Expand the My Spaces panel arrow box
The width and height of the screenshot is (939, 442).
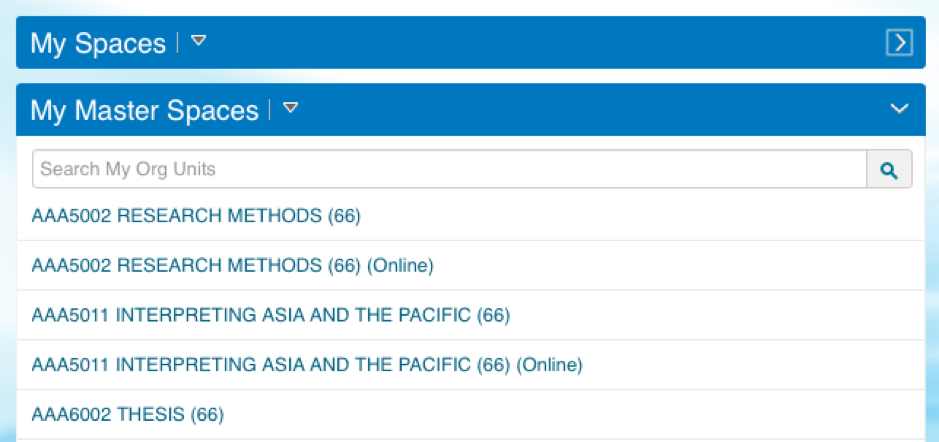tap(899, 43)
